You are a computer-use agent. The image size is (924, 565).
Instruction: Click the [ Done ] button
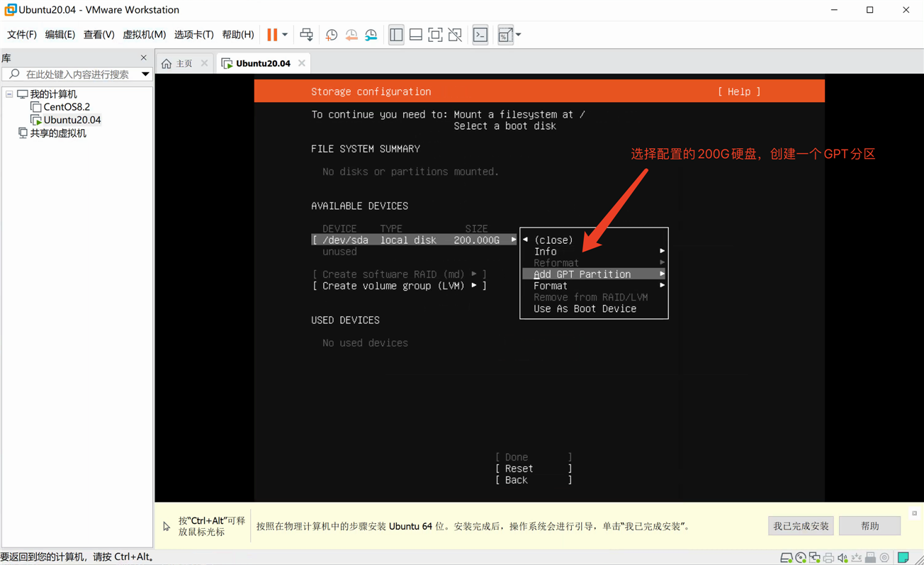point(534,457)
